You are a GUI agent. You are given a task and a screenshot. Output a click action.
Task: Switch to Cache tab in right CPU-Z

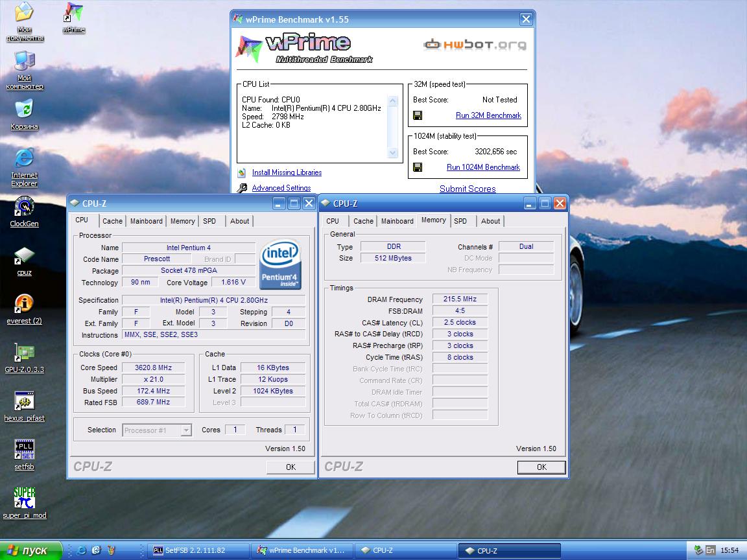tap(364, 221)
